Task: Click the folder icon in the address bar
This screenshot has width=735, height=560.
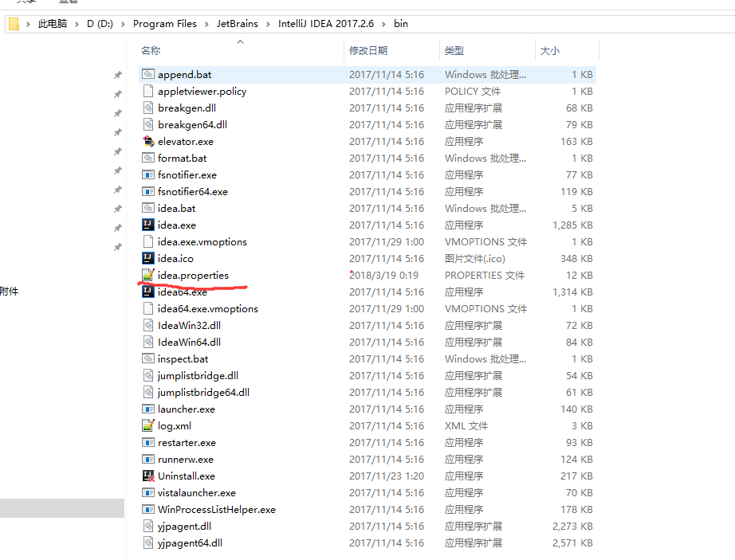Action: coord(14,23)
